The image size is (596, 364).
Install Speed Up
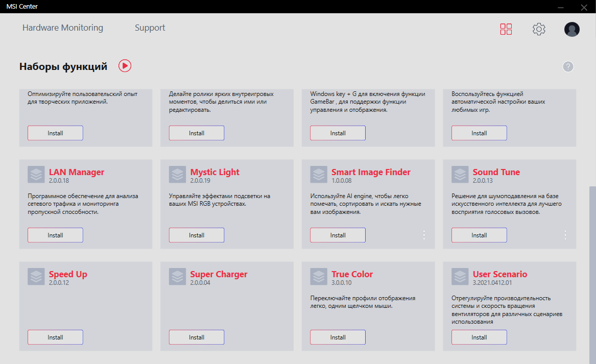tap(55, 337)
